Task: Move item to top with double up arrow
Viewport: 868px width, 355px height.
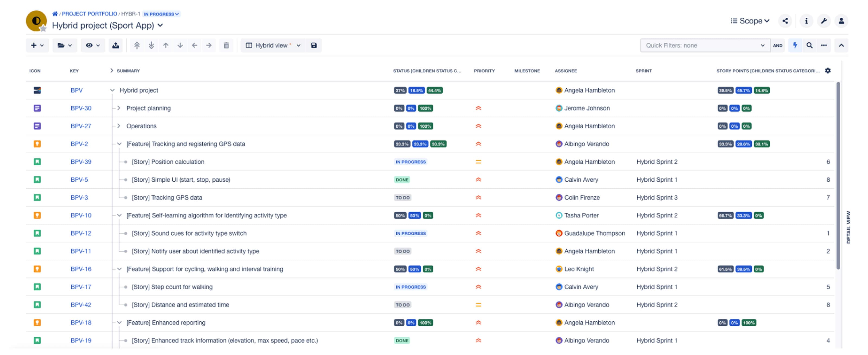Action: pos(137,45)
